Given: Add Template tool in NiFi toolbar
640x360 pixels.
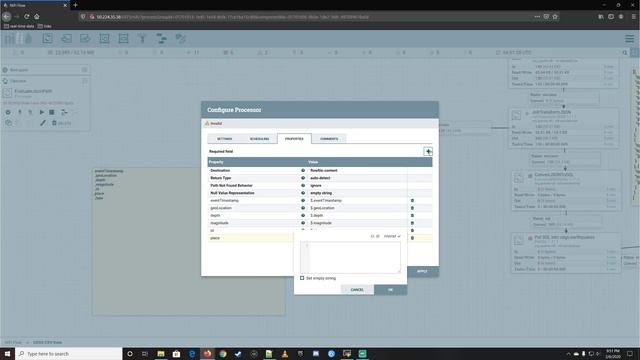Looking at the screenshot, I should click(162, 39).
